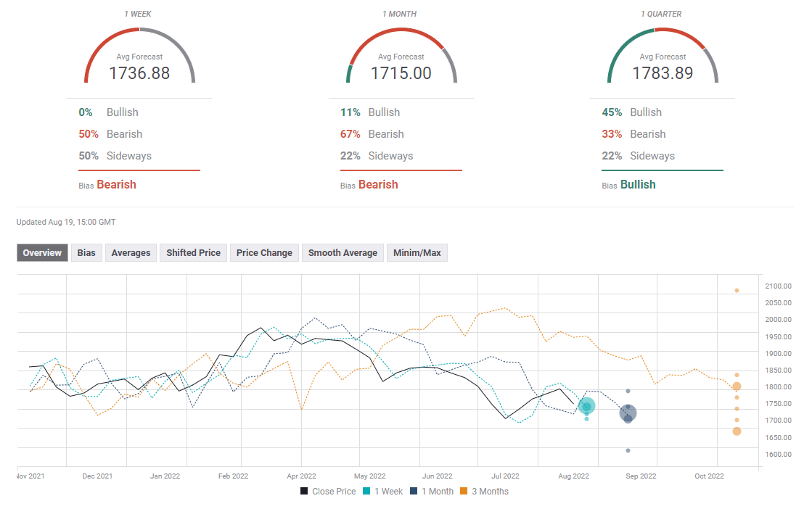The image size is (812, 509).
Task: Click the 1 Quarter forecast value 1783.89
Action: [x=662, y=73]
